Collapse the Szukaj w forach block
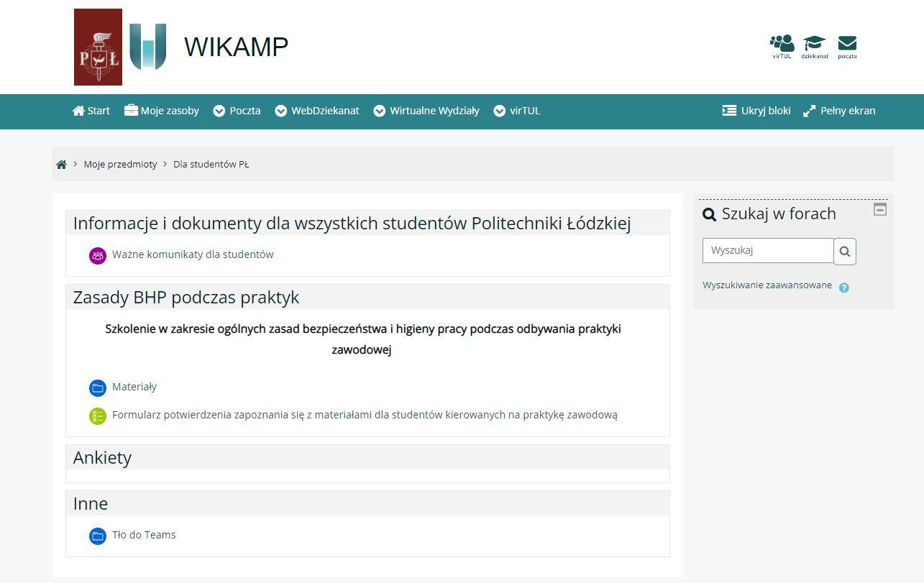Image resolution: width=924 pixels, height=583 pixels. pyautogui.click(x=880, y=209)
